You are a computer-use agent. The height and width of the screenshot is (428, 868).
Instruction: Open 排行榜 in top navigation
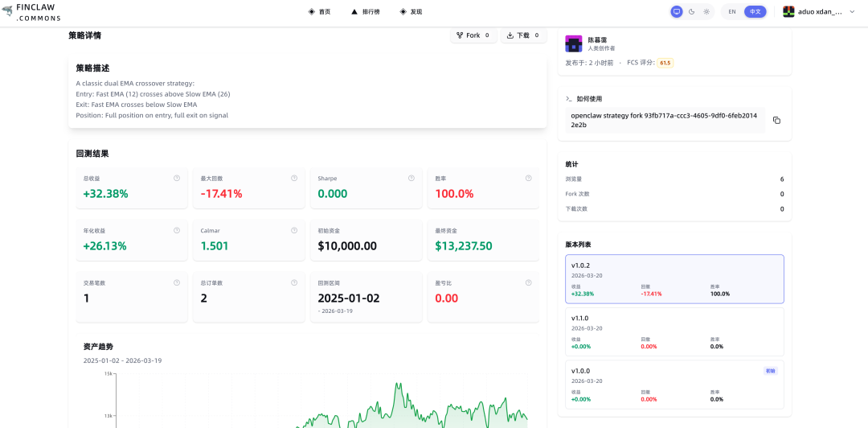[x=366, y=12]
